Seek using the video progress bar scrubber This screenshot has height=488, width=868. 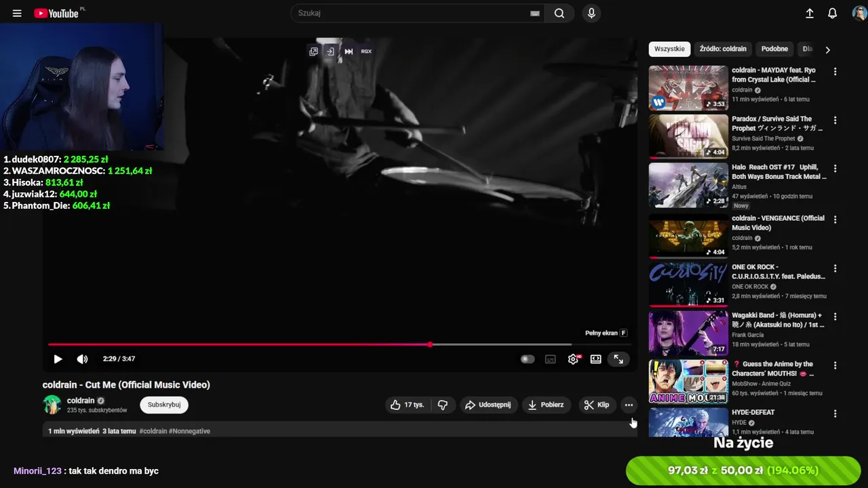(430, 344)
